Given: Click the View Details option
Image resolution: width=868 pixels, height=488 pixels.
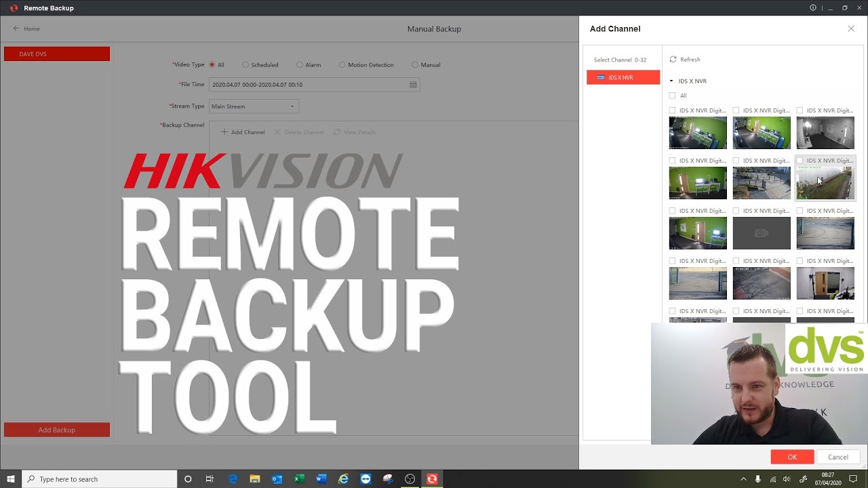Looking at the screenshot, I should pos(354,132).
